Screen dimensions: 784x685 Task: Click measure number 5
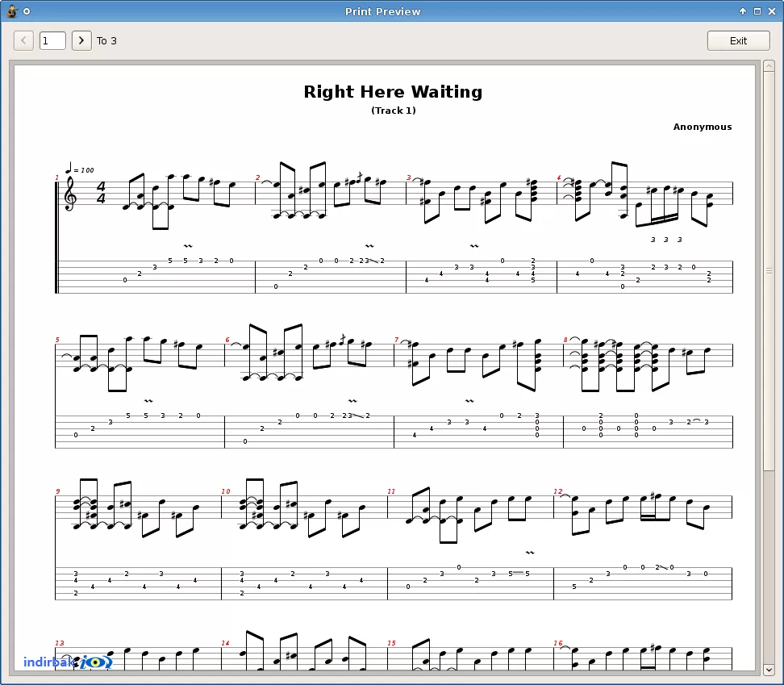point(57,340)
